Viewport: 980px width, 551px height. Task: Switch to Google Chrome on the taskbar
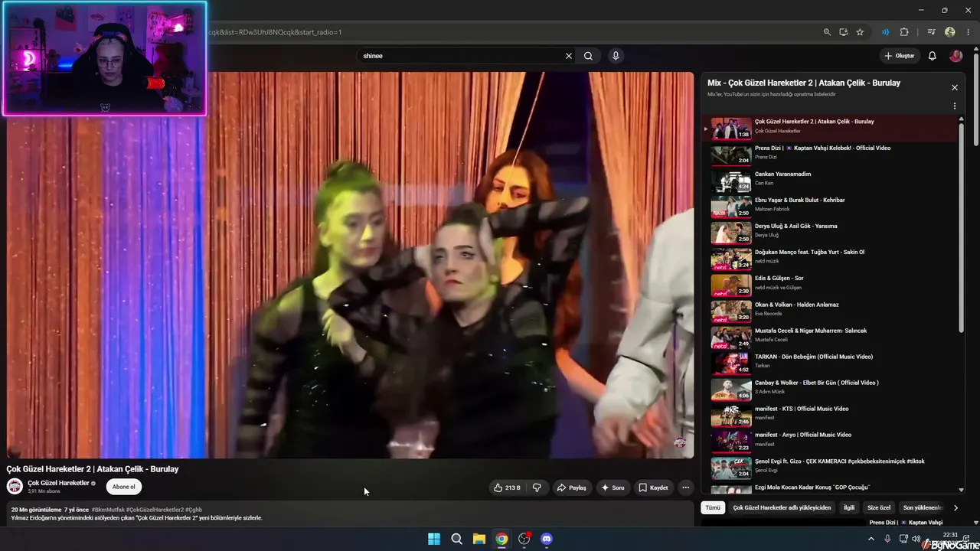point(501,539)
